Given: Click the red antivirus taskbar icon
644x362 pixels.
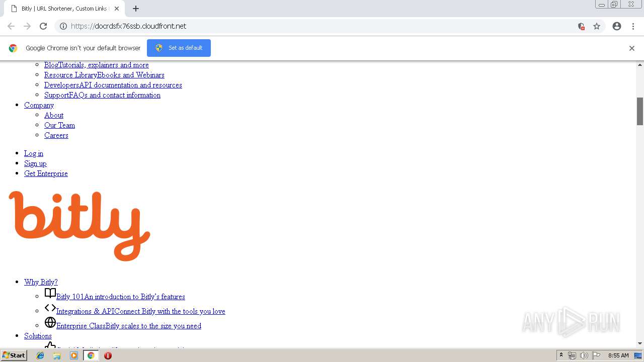Looking at the screenshot, I should tap(108, 355).
